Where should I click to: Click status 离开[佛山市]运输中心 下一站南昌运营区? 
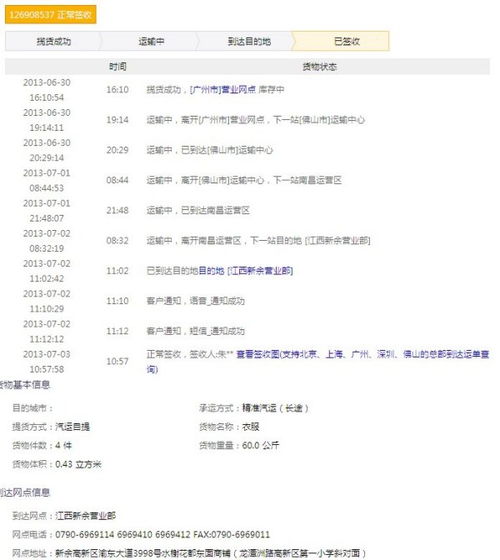pos(244,180)
